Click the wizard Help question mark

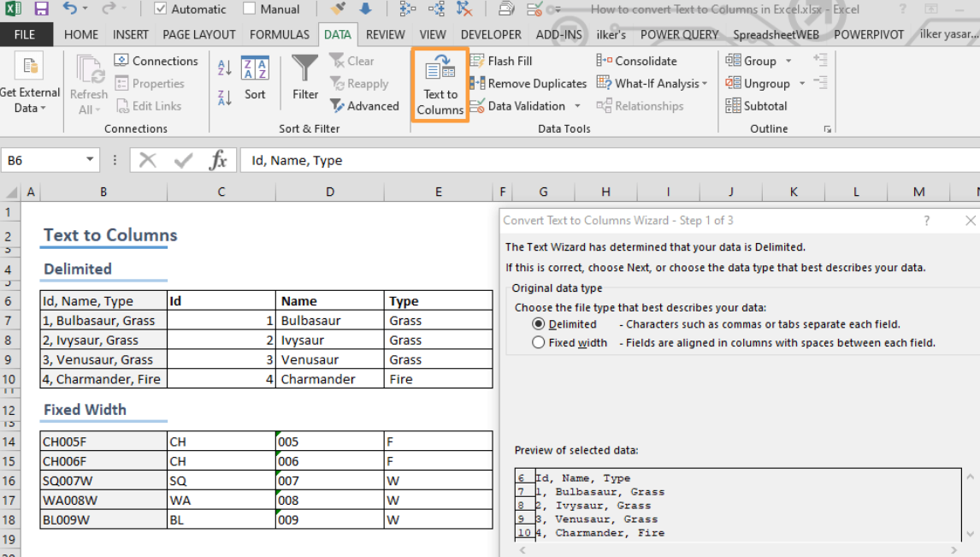[927, 220]
